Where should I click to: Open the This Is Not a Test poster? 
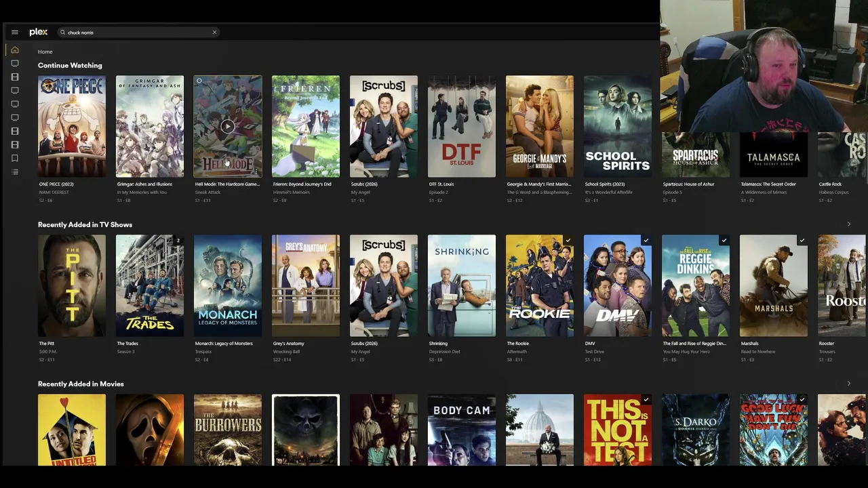[x=618, y=430]
